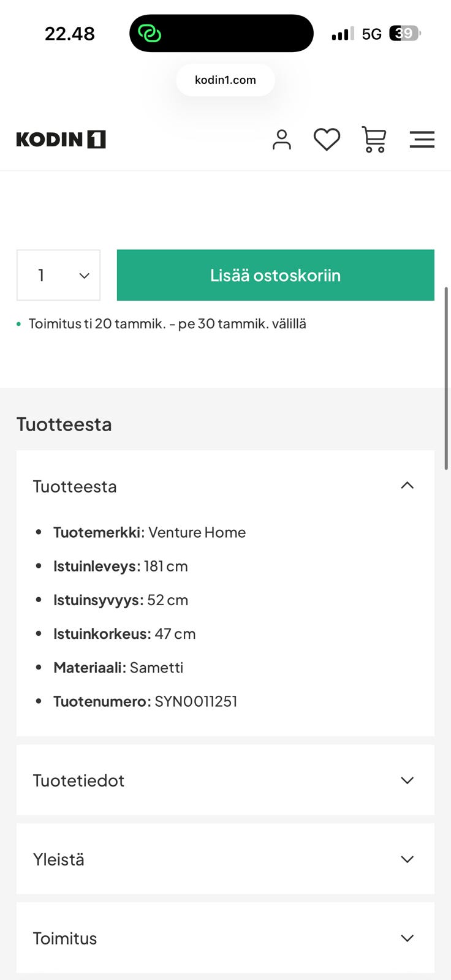This screenshot has height=980, width=451.
Task: Expand the Yleistä section
Action: pyautogui.click(x=407, y=859)
